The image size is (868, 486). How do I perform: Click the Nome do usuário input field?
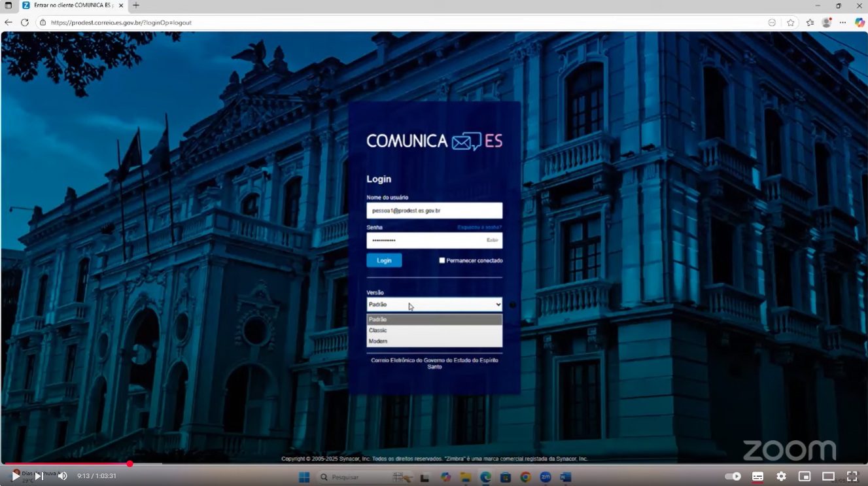pyautogui.click(x=434, y=210)
